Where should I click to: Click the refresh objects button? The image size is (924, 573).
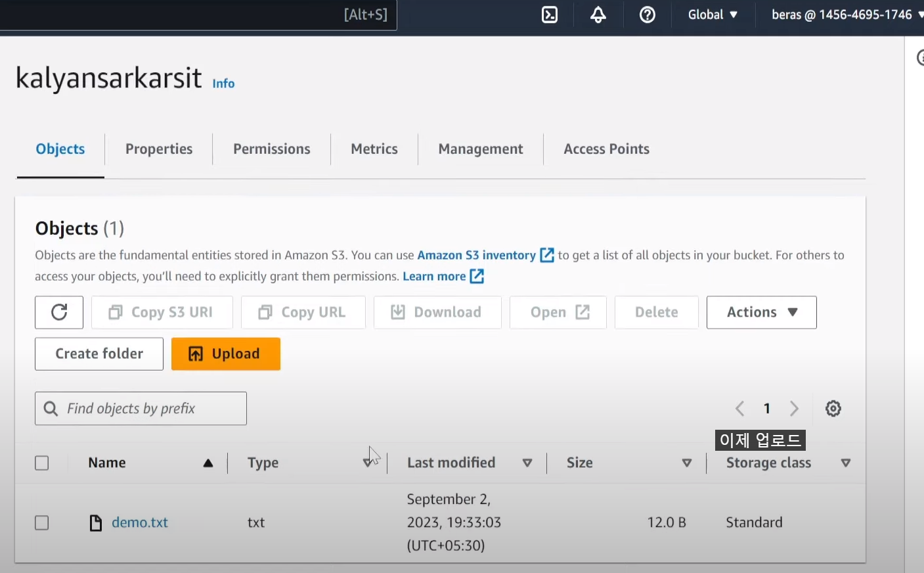tap(59, 312)
